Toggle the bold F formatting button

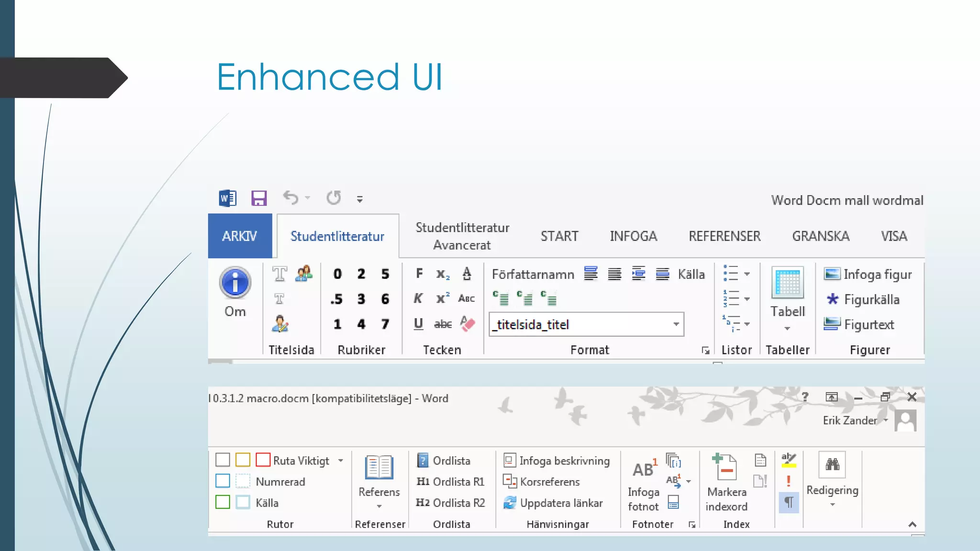click(x=419, y=274)
